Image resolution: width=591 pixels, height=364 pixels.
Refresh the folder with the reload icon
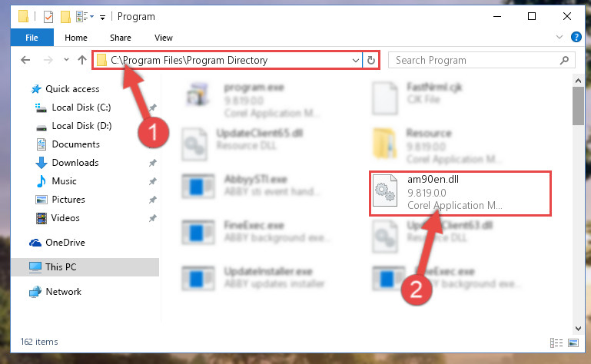(371, 61)
